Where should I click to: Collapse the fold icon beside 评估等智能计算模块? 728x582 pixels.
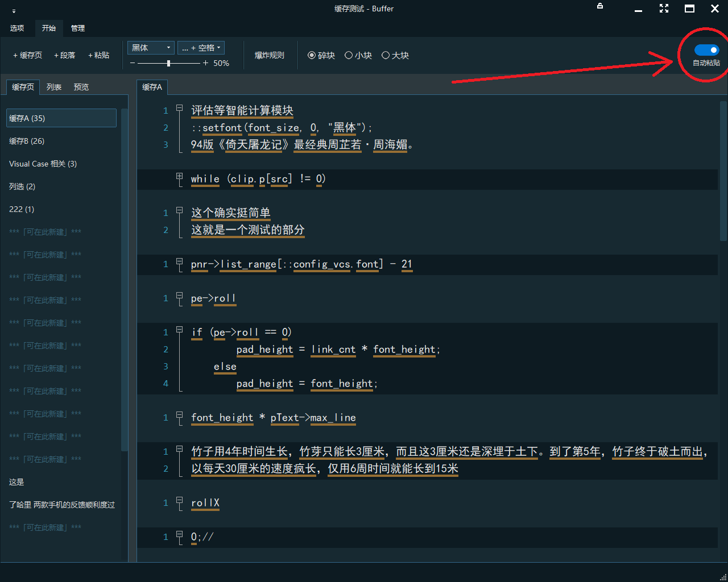click(x=179, y=108)
